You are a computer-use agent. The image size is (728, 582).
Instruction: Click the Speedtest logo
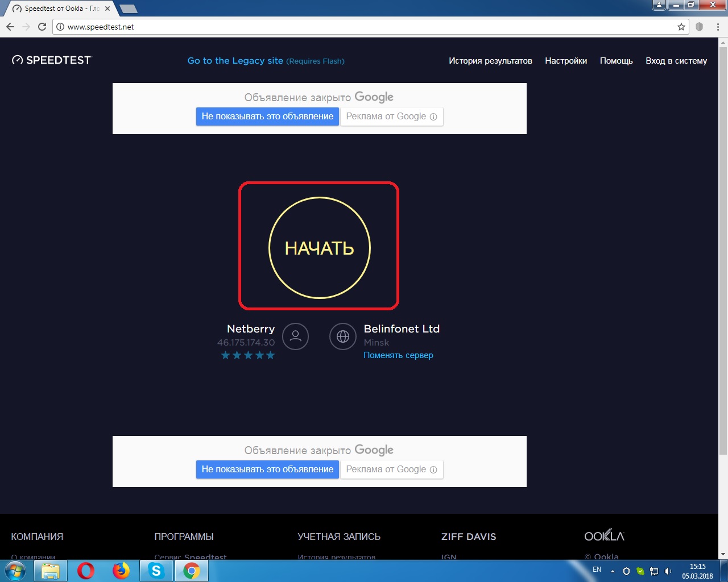[x=52, y=60]
